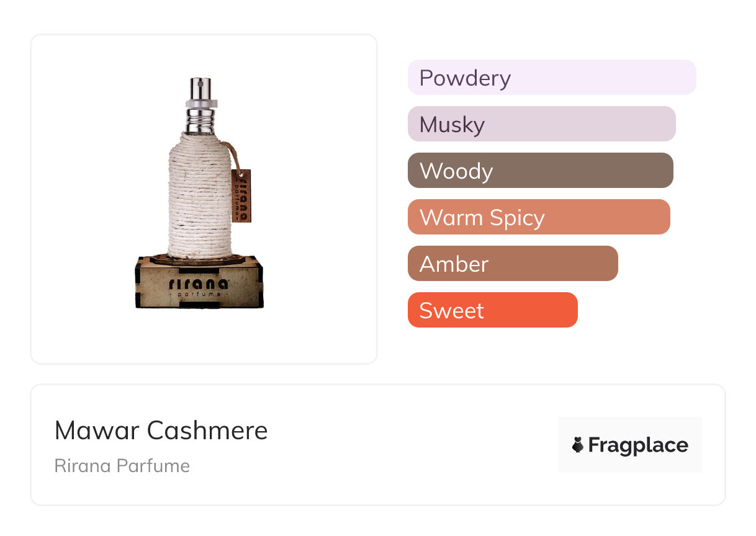
Task: Click the 'Sweet' text label
Action: tap(451, 310)
